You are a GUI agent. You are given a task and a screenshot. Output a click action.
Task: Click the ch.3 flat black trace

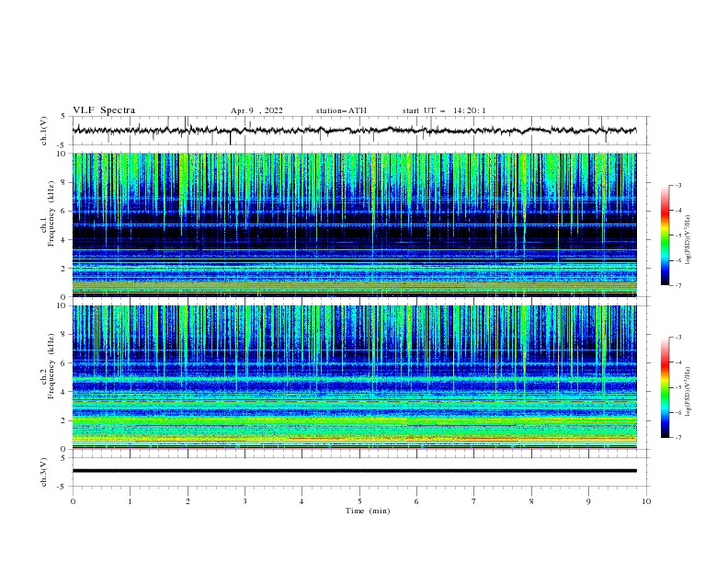[x=354, y=471]
